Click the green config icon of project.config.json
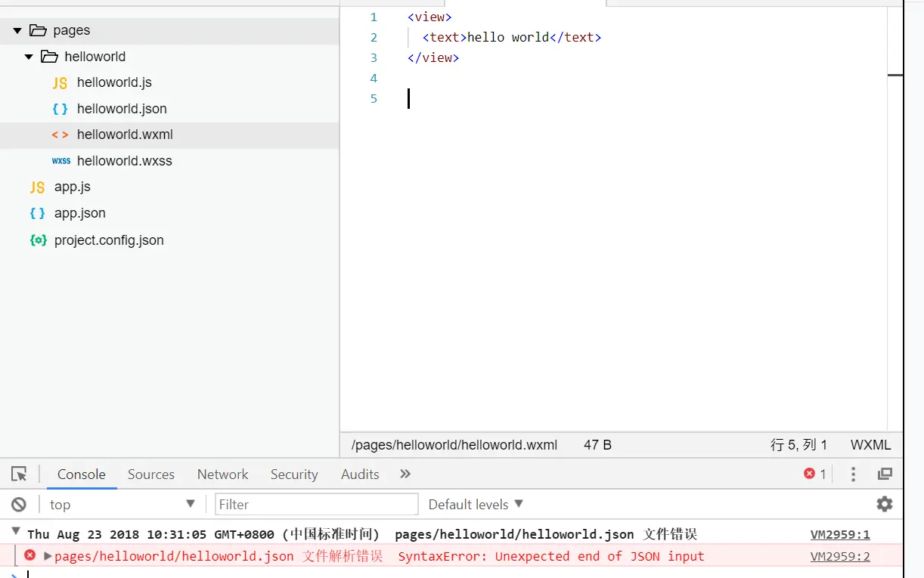 [x=38, y=240]
